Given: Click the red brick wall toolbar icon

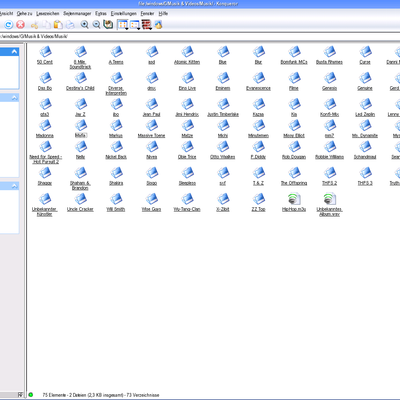Looking at the screenshot, I should pos(146,25).
